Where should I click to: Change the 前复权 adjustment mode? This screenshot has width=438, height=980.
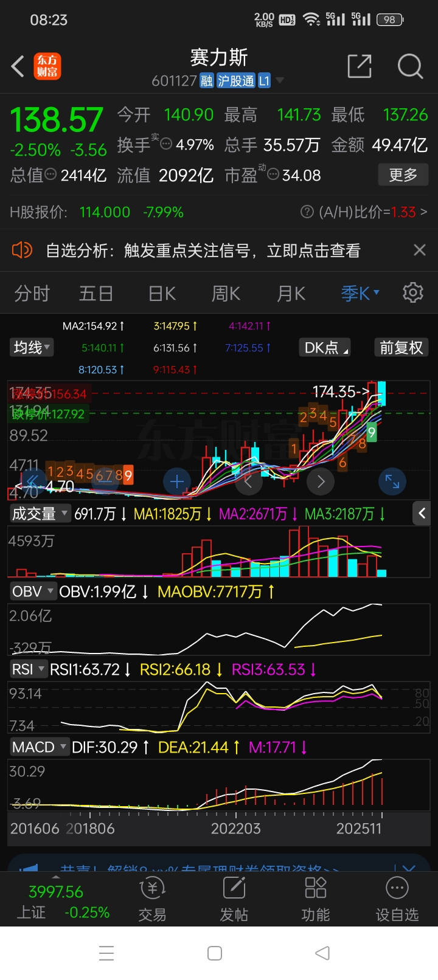click(401, 347)
